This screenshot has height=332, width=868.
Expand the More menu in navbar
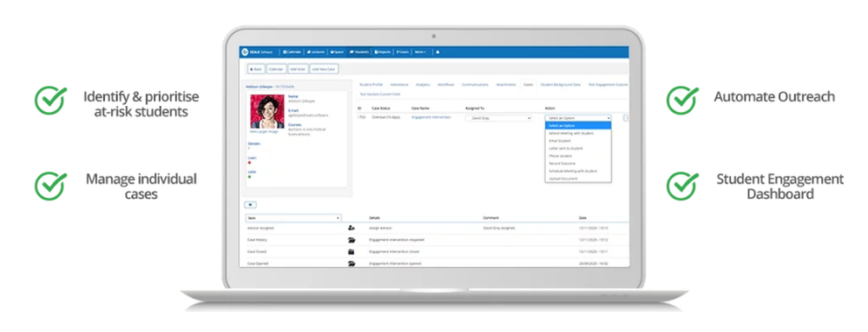pyautogui.click(x=420, y=52)
